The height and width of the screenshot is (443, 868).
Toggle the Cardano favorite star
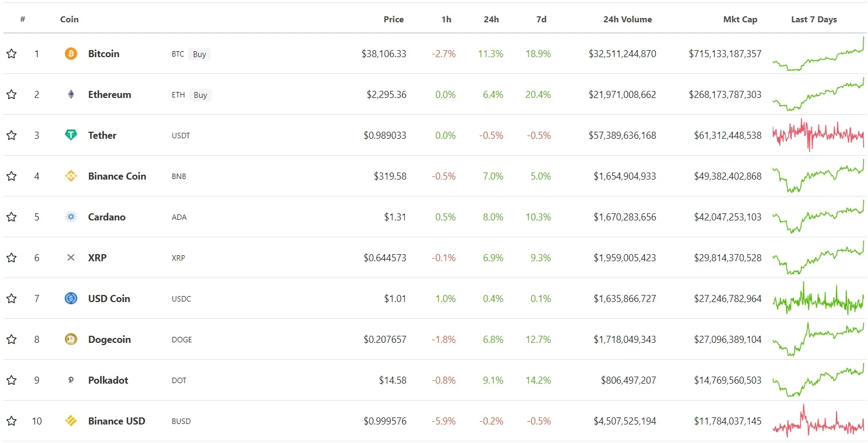tap(11, 217)
